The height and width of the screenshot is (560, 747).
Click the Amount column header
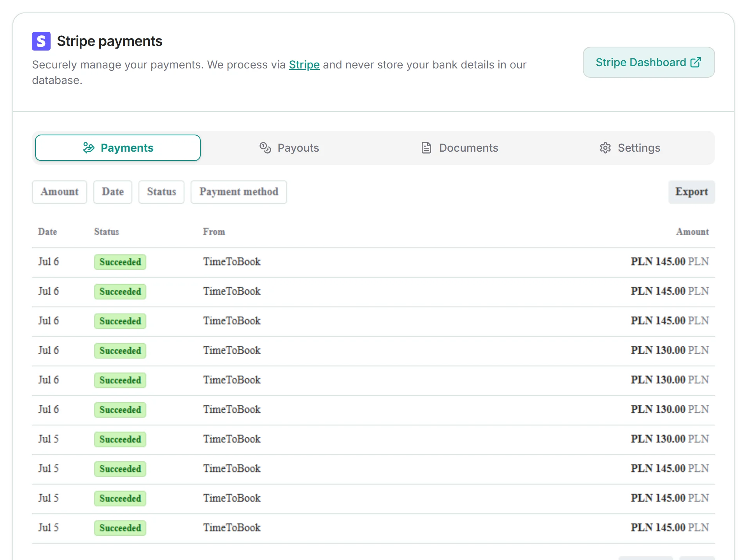(693, 232)
